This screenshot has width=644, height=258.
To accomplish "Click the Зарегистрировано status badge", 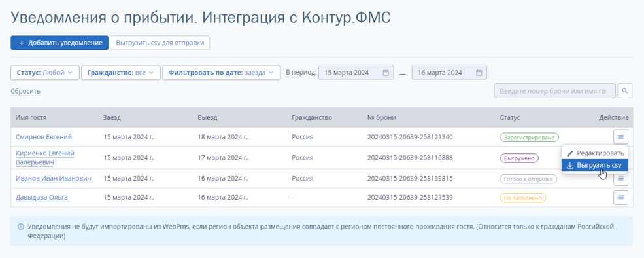I will coord(530,137).
